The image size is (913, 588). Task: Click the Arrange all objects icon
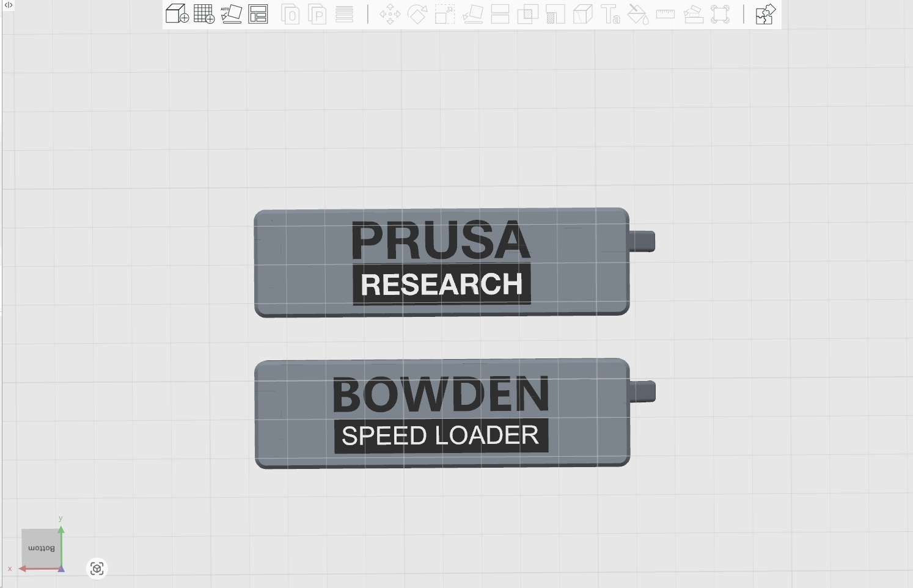coord(258,13)
